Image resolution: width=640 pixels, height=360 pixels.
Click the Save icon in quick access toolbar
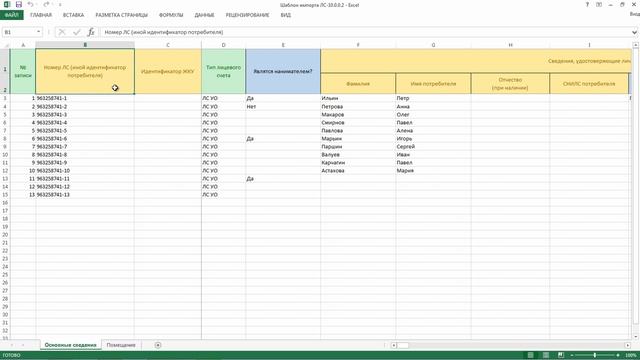click(x=19, y=4)
